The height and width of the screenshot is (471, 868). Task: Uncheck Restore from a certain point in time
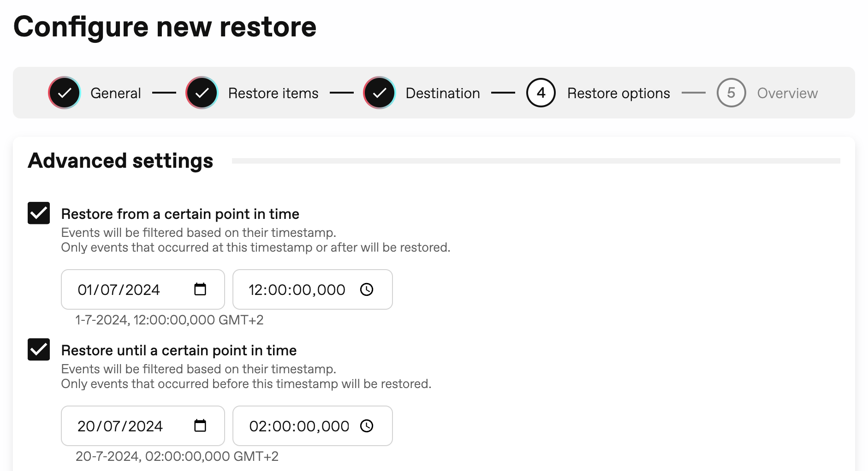(39, 213)
